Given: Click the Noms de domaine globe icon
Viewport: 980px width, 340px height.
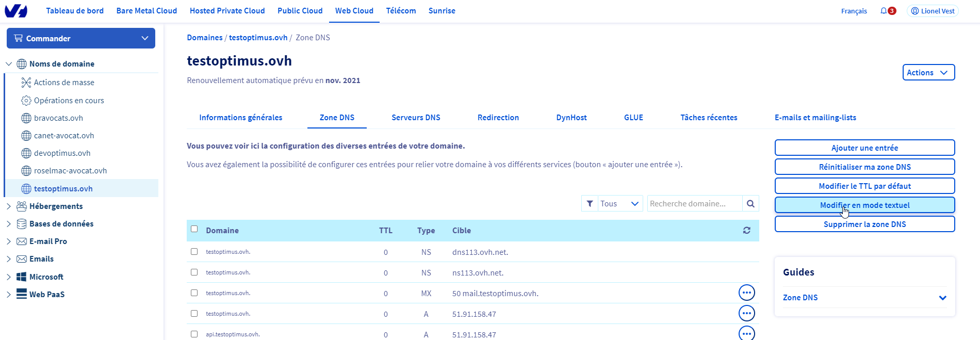Looking at the screenshot, I should 22,64.
